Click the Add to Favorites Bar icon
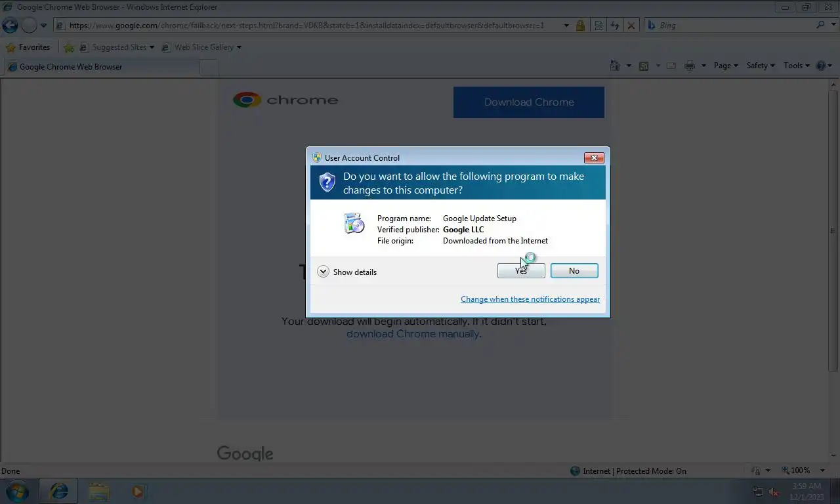 (69, 47)
